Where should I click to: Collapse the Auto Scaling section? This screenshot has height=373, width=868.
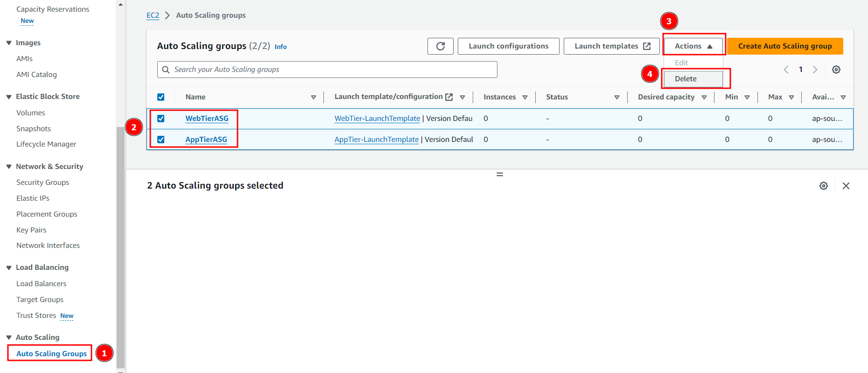pos(9,338)
